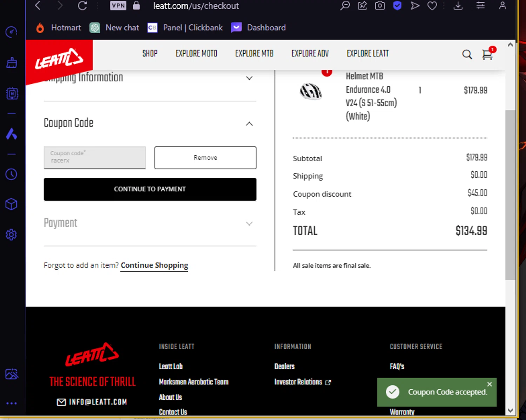Open the find-in-page search icon
The image size is (526, 420).
point(345,6)
